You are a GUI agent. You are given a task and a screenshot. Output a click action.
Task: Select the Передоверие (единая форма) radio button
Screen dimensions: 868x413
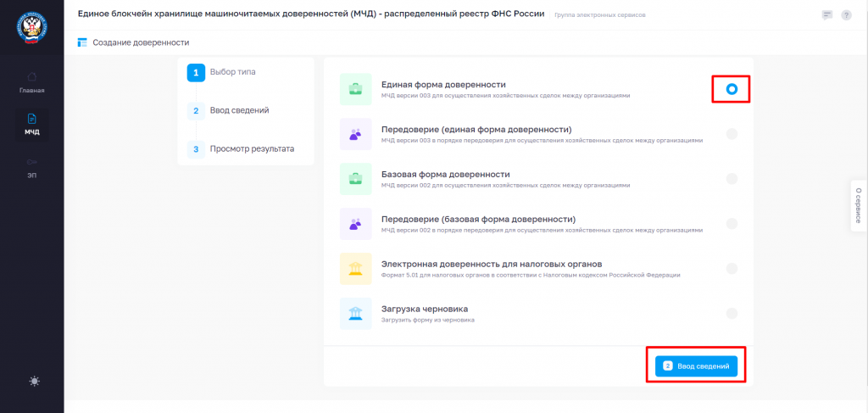[x=732, y=134]
